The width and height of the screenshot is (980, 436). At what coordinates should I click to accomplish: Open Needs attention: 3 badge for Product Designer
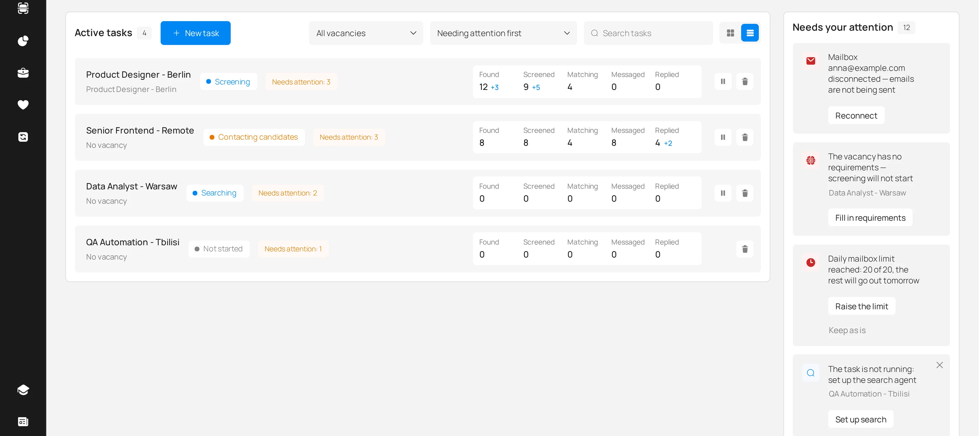pyautogui.click(x=301, y=81)
